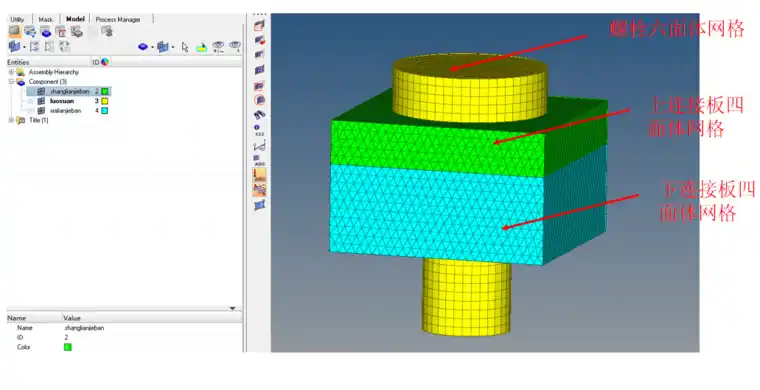The image size is (760, 390).
Task: Switch to the Assembly view icon
Action: (30, 31)
